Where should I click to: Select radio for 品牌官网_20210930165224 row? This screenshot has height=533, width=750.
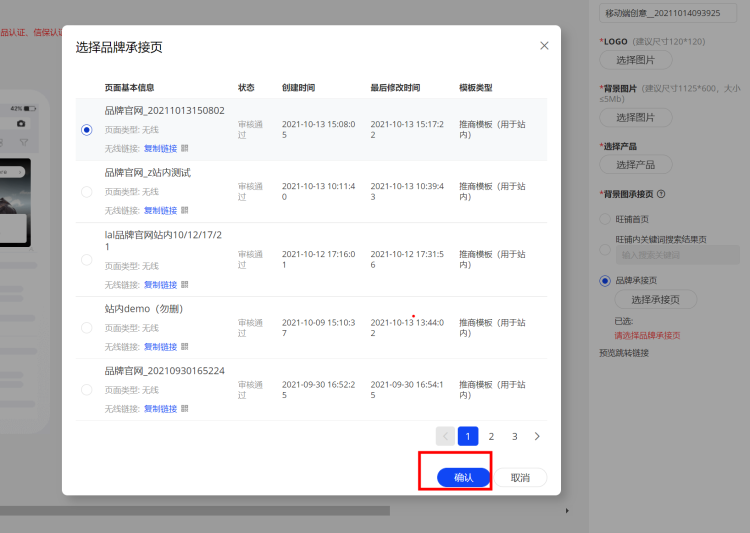coord(87,390)
